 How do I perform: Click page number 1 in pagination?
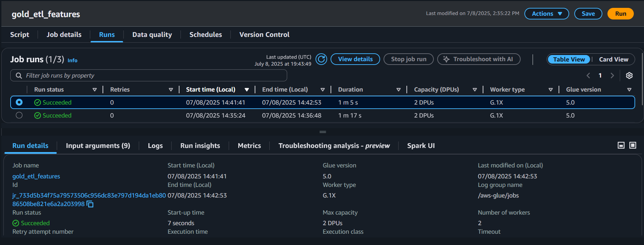click(x=600, y=76)
